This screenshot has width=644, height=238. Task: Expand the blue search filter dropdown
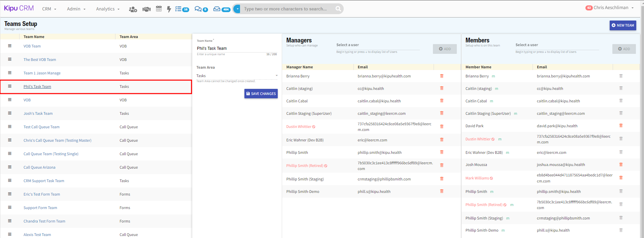pyautogui.click(x=237, y=9)
